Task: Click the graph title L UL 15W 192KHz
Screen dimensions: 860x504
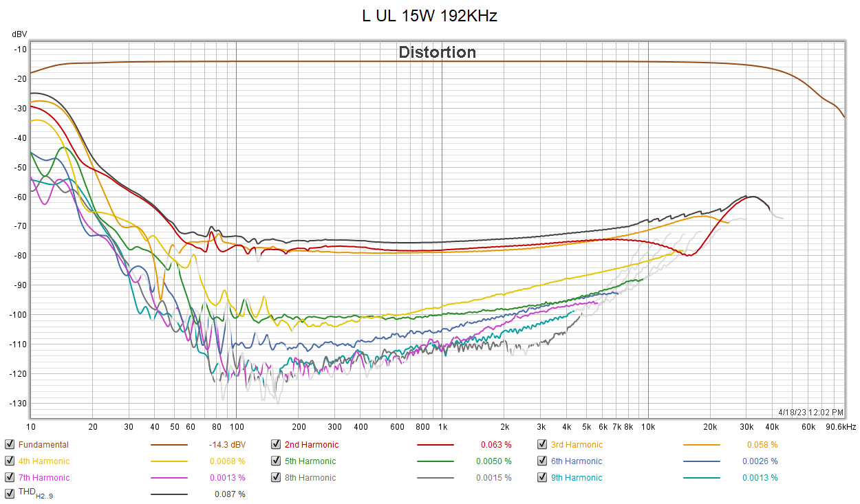Action: [x=429, y=17]
